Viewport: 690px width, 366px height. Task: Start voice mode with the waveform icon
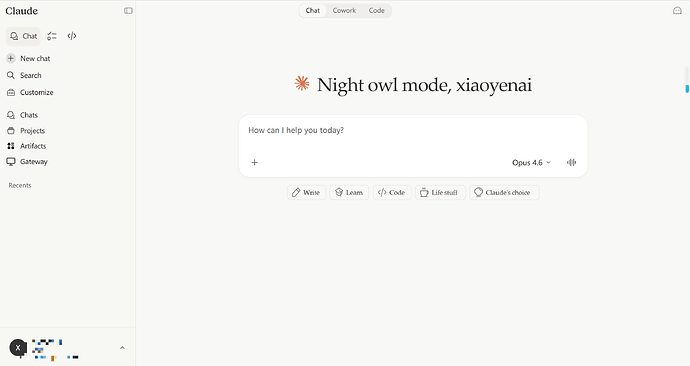coord(572,163)
